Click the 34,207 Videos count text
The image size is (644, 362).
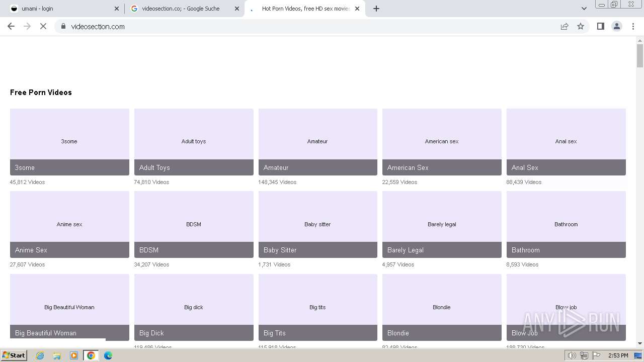tap(151, 264)
